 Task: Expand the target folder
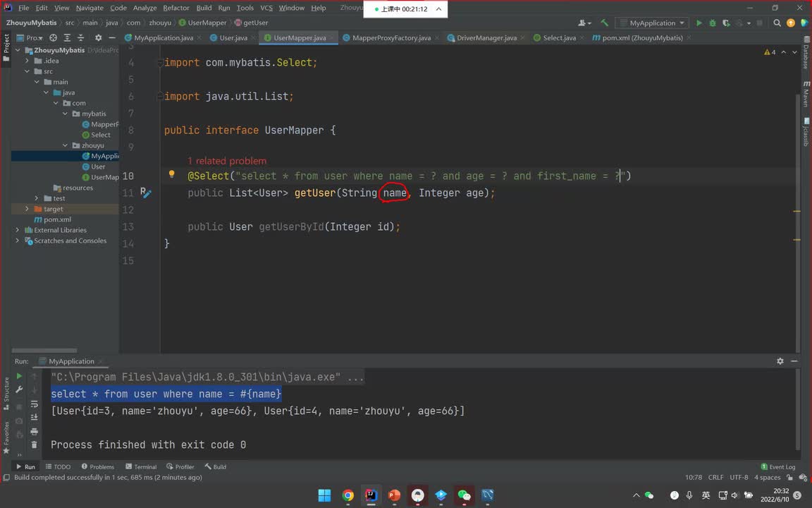pyautogui.click(x=27, y=209)
